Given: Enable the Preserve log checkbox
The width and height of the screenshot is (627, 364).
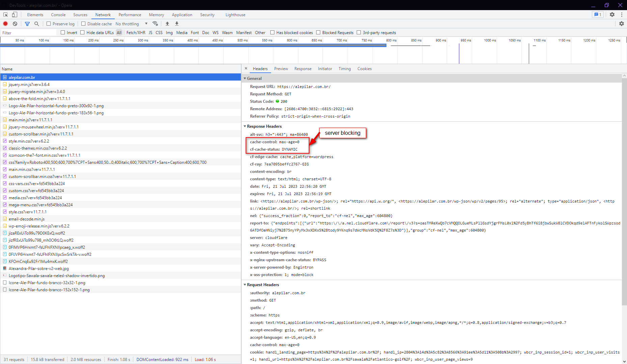Looking at the screenshot, I should point(49,24).
